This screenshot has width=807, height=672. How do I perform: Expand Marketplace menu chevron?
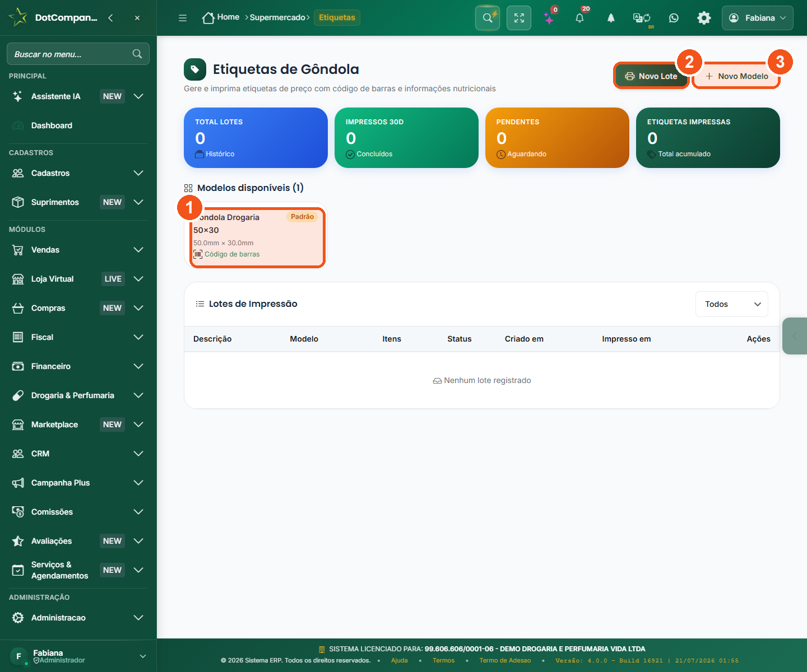click(138, 424)
